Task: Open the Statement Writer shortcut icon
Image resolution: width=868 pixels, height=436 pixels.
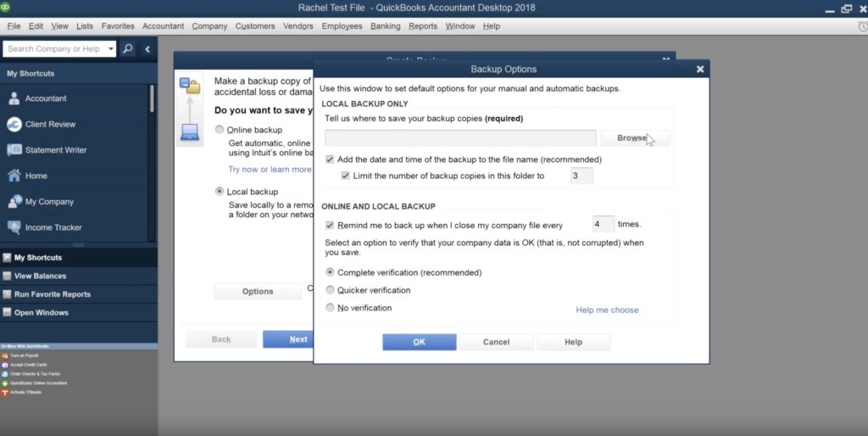Action: coord(14,149)
